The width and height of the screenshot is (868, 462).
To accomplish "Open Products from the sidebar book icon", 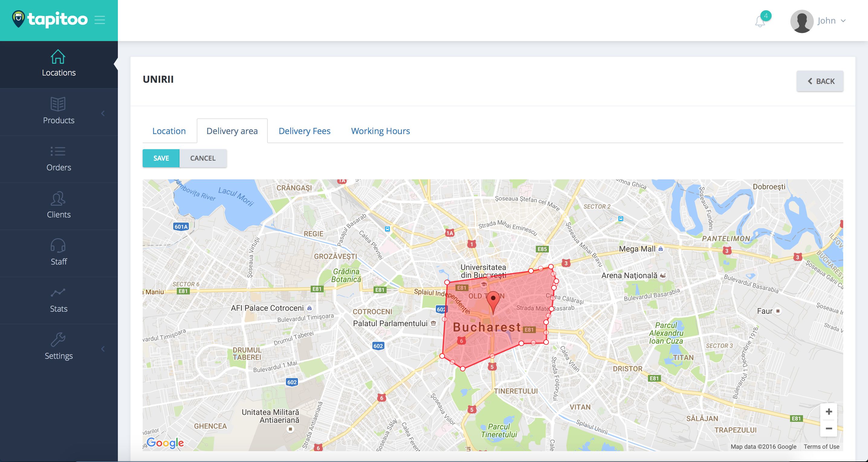I will 58,104.
